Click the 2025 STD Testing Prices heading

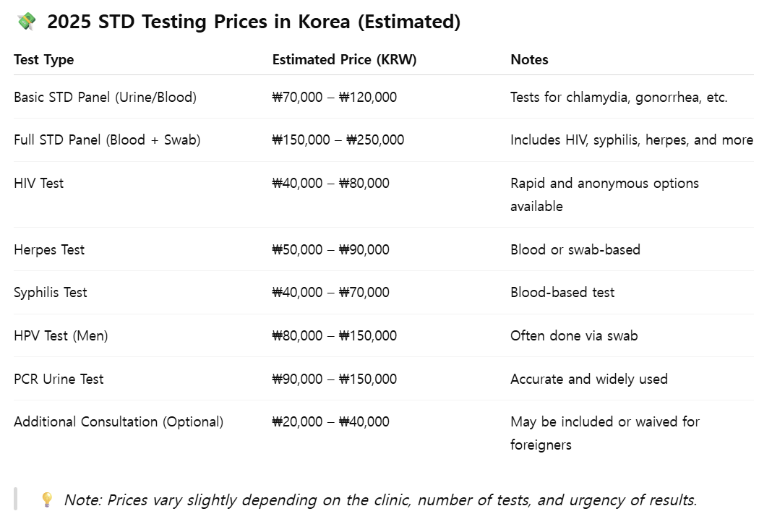coord(254,22)
